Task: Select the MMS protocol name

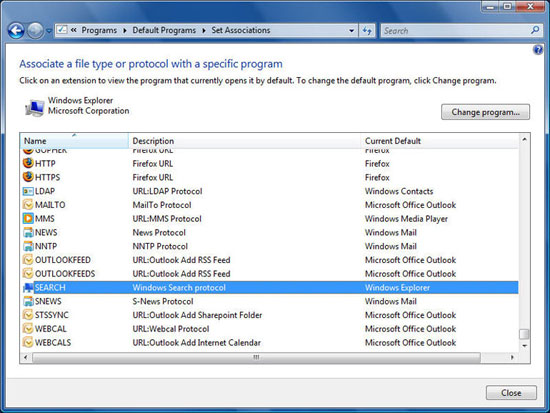Action: 45,219
